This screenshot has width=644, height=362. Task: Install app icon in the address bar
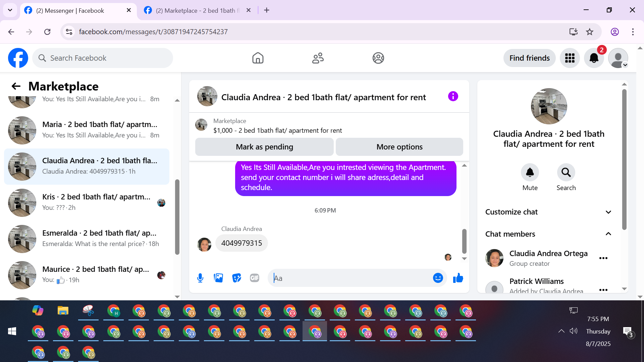573,32
